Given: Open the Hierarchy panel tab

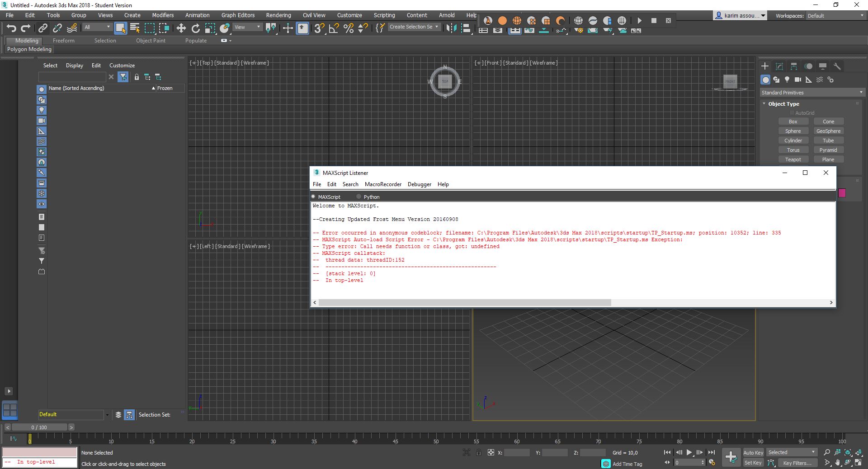Looking at the screenshot, I should point(794,66).
